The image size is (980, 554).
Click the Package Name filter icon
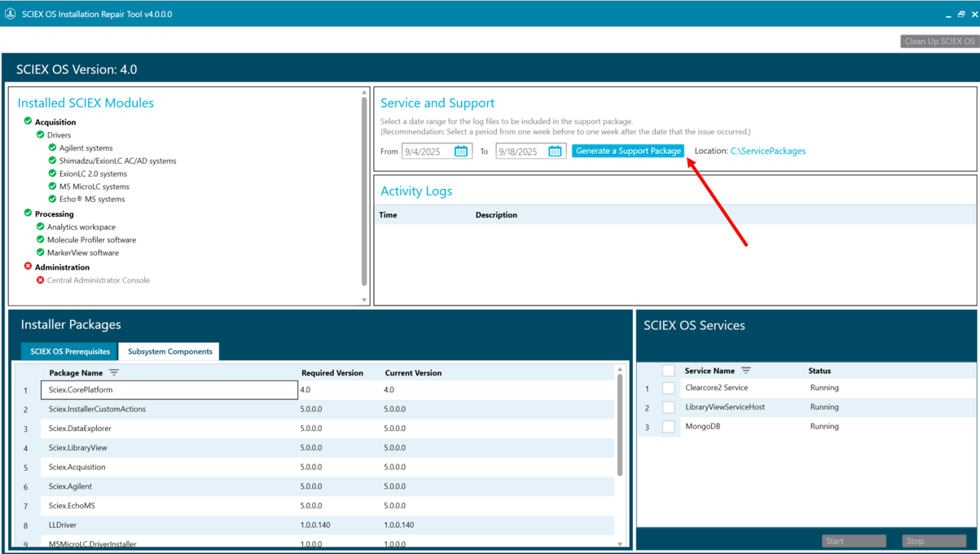click(114, 372)
